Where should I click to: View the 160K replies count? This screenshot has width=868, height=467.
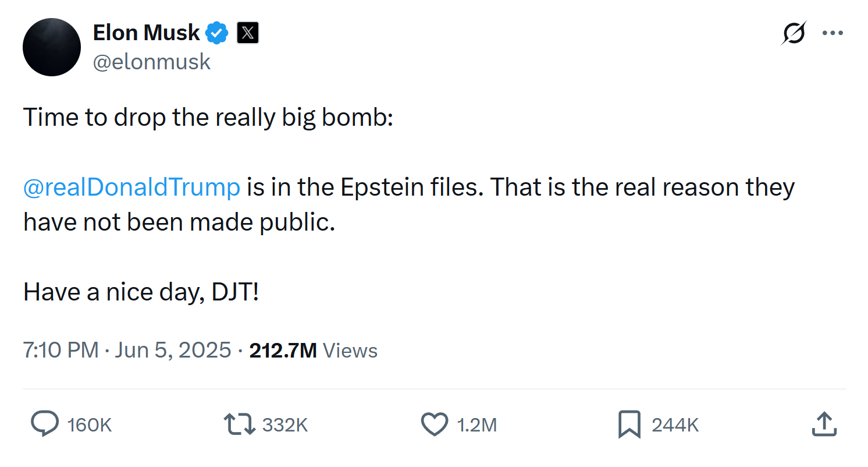point(89,424)
